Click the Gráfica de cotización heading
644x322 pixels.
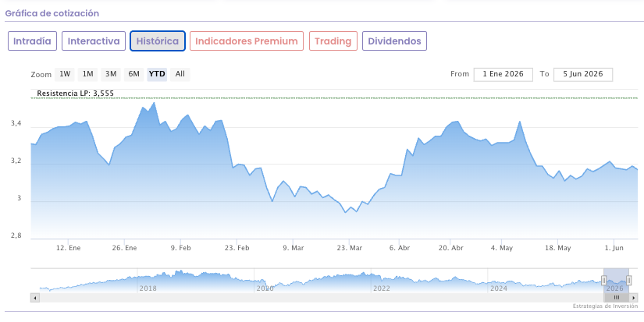point(52,13)
